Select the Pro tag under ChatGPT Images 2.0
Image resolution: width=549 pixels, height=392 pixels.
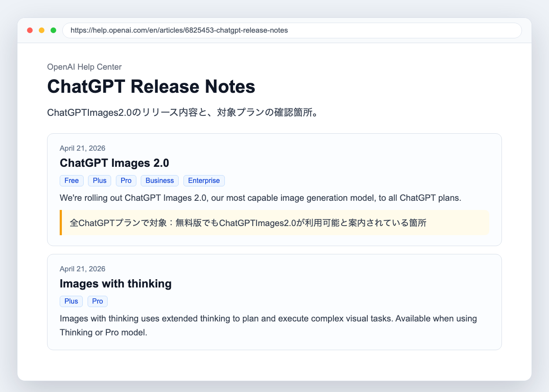point(126,181)
